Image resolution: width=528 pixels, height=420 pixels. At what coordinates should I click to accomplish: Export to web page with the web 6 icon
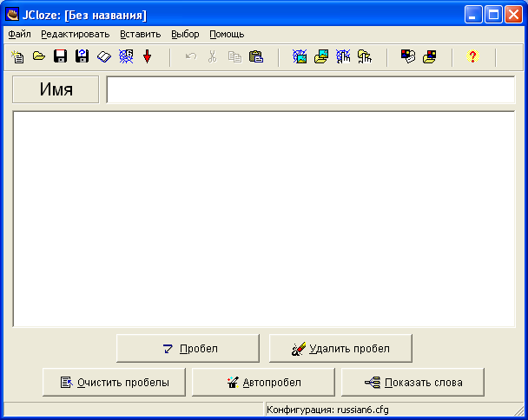click(x=126, y=56)
